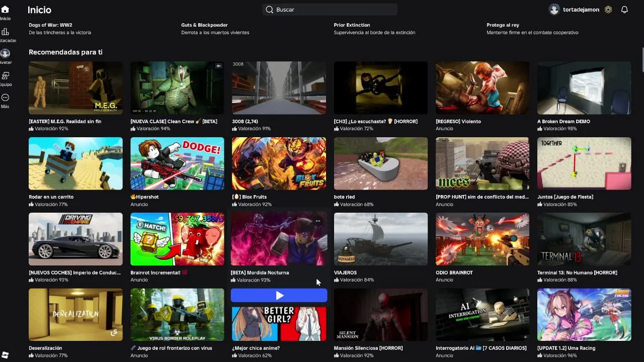The width and height of the screenshot is (644, 362).
Task: Open ODIO BRAINROT thumbnail
Action: point(482,239)
